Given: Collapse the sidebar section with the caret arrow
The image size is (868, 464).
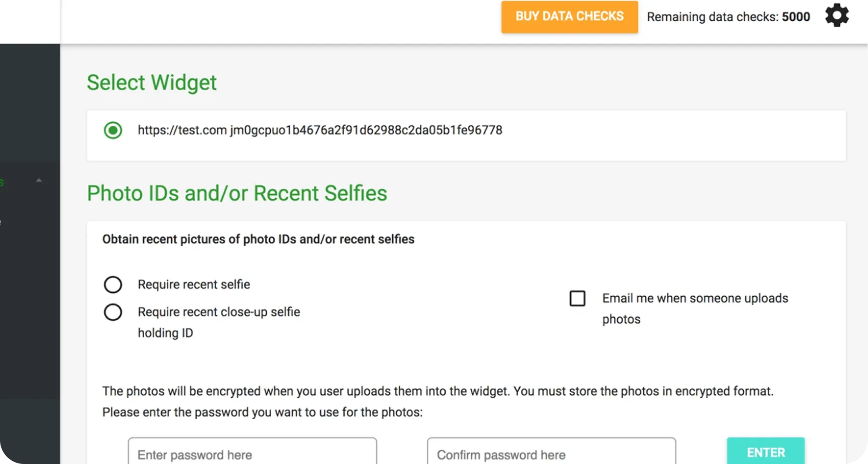Looking at the screenshot, I should [39, 180].
